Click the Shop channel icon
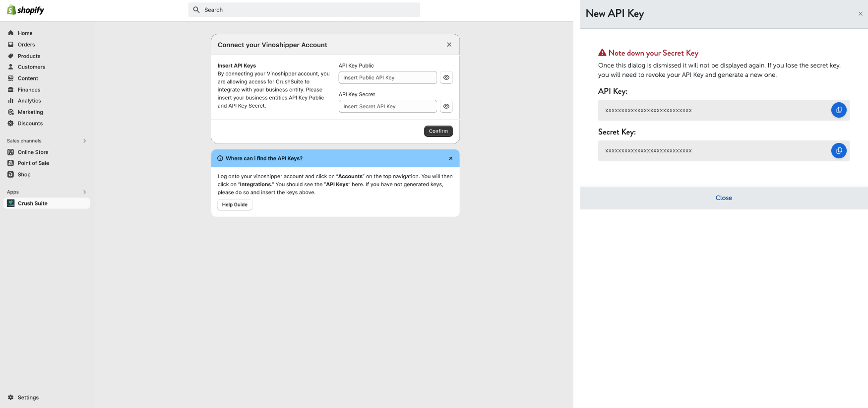The image size is (868, 408). click(x=11, y=175)
